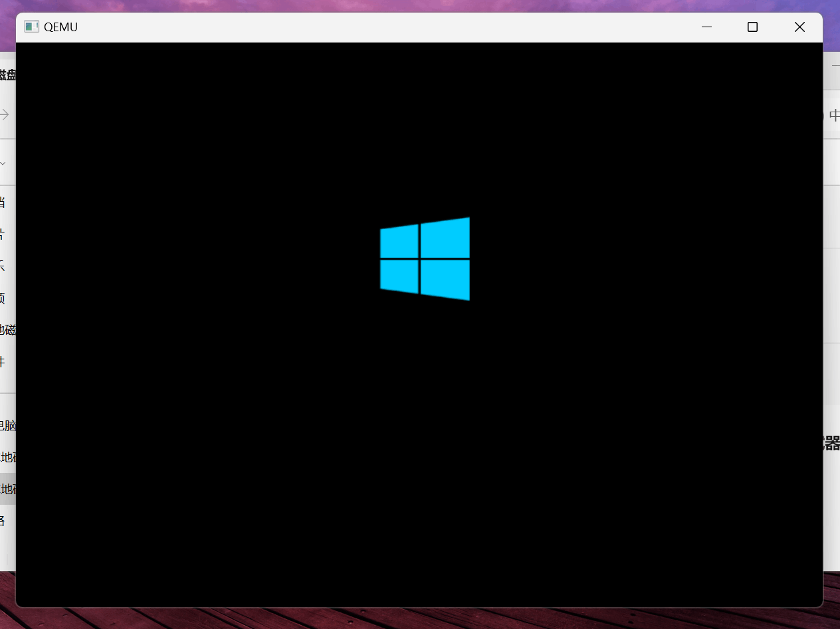Click the forward arrow in the Explorer window behind QEMU

(x=5, y=115)
